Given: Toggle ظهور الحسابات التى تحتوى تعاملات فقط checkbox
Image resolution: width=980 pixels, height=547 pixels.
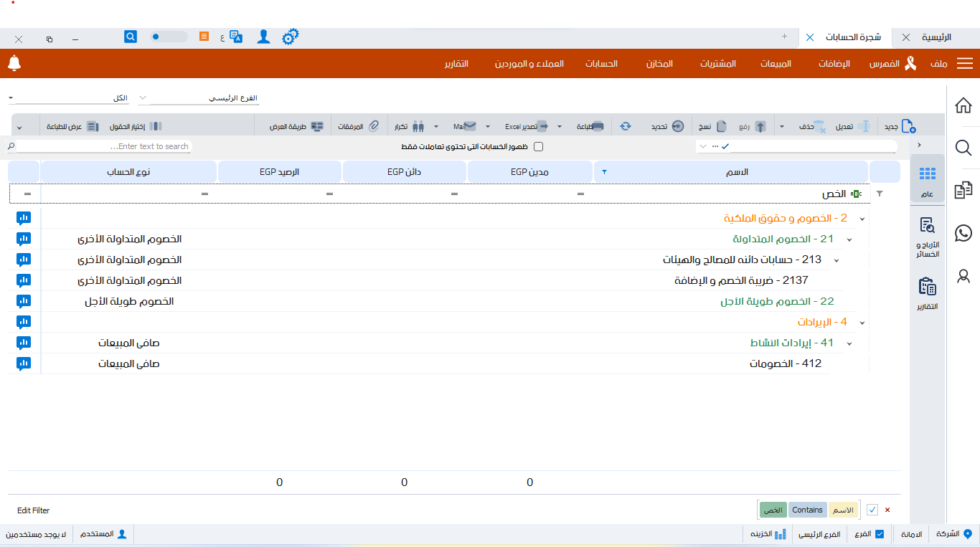Looking at the screenshot, I should 539,147.
